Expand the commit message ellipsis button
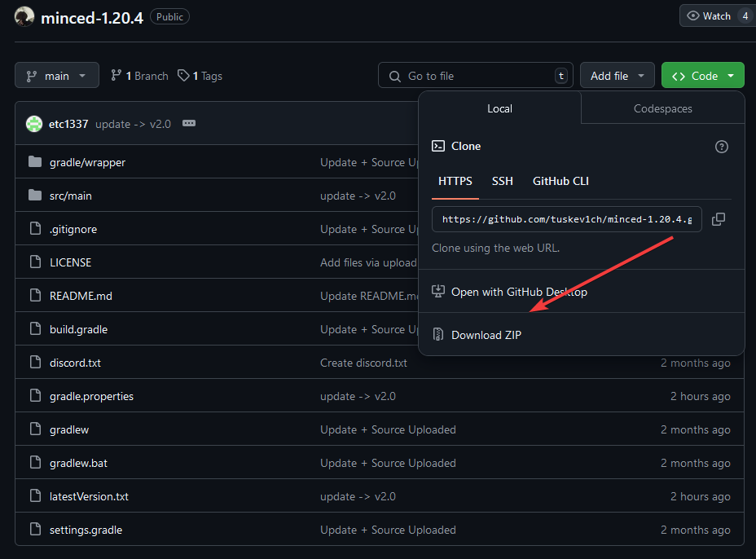The image size is (756, 559). click(x=189, y=124)
